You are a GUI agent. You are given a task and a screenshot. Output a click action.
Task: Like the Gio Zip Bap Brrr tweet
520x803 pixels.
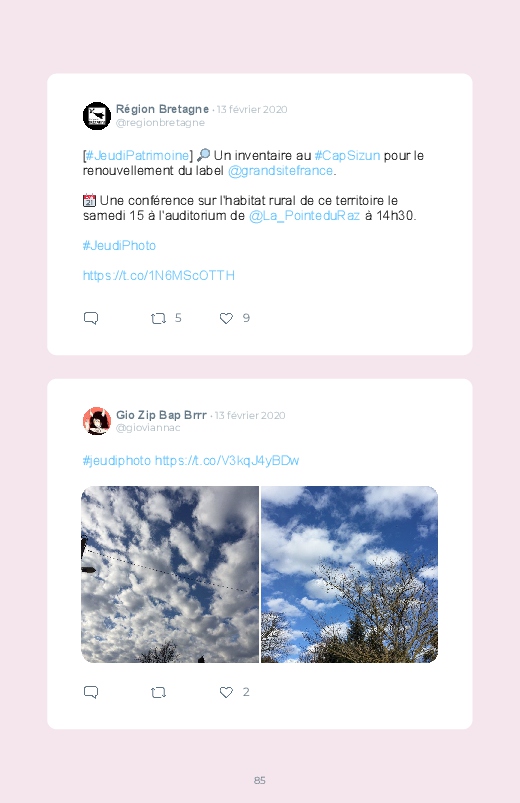[x=226, y=692]
